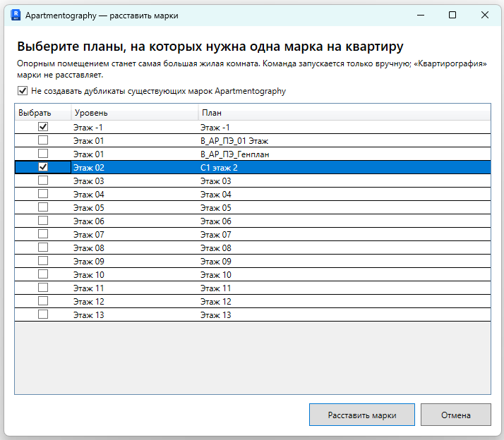Check the box for В_АР_ПЭ_Генплан plan
Viewport: 504px width, 440px height.
[43, 154]
